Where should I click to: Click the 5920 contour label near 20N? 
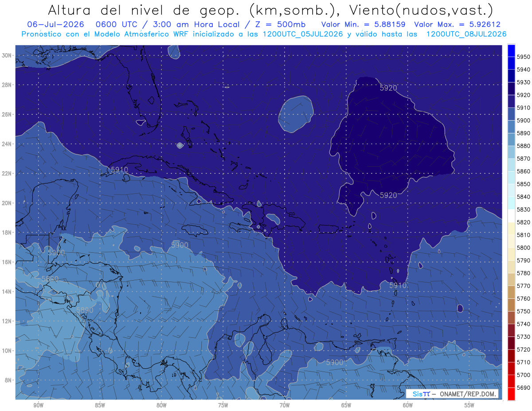pos(388,195)
